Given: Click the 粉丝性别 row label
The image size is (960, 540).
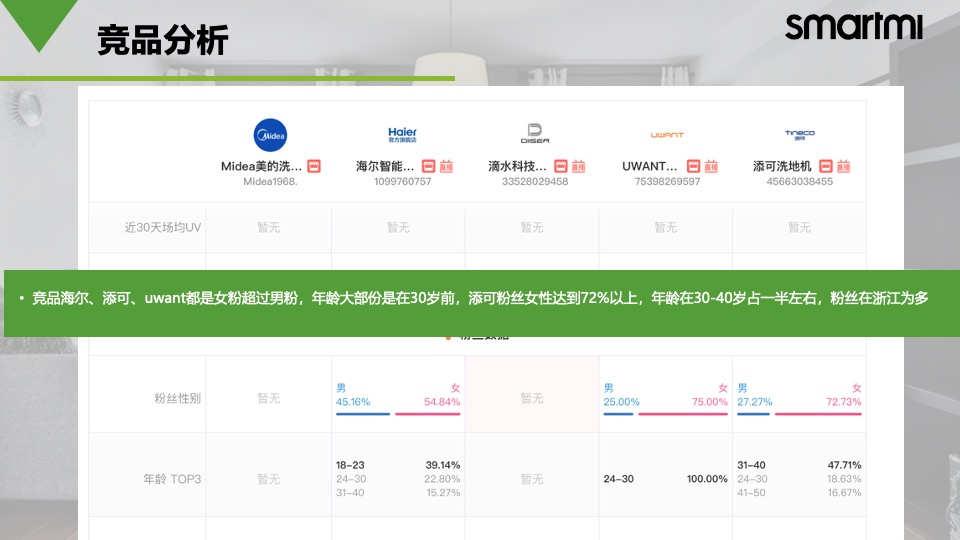Looking at the screenshot, I should pyautogui.click(x=178, y=398).
